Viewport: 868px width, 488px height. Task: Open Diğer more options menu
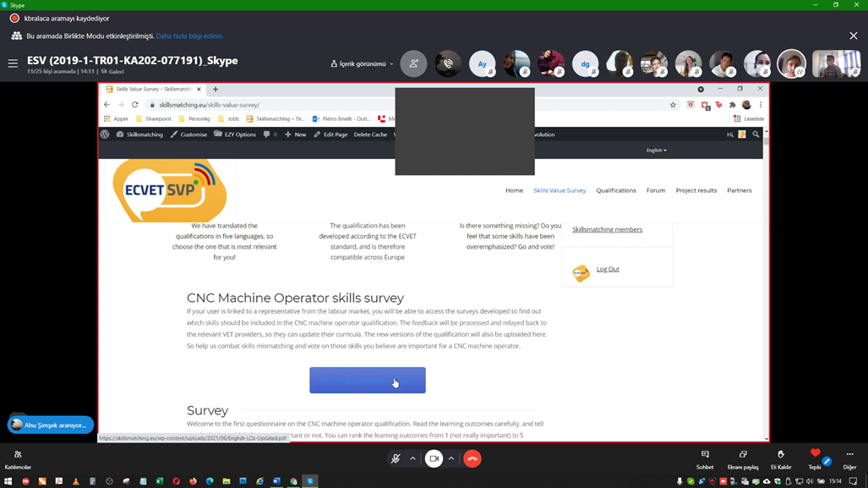coord(849,458)
